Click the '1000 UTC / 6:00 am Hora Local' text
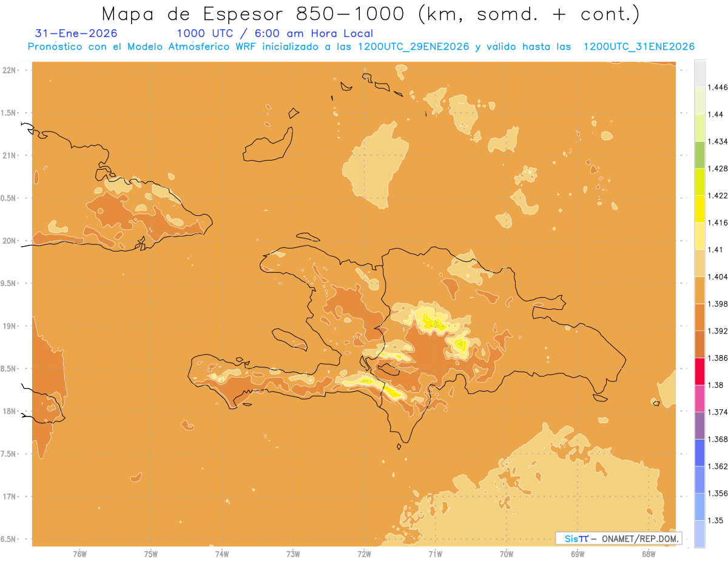This screenshot has width=728, height=562. (275, 33)
